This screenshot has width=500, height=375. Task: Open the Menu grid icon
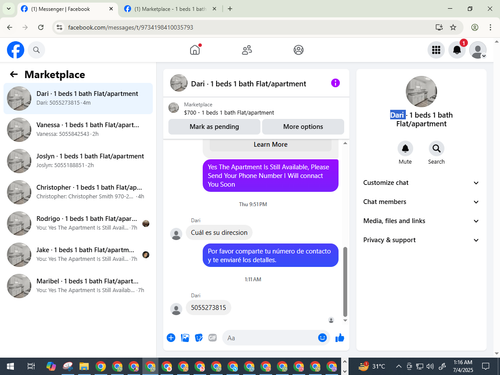pyautogui.click(x=436, y=50)
